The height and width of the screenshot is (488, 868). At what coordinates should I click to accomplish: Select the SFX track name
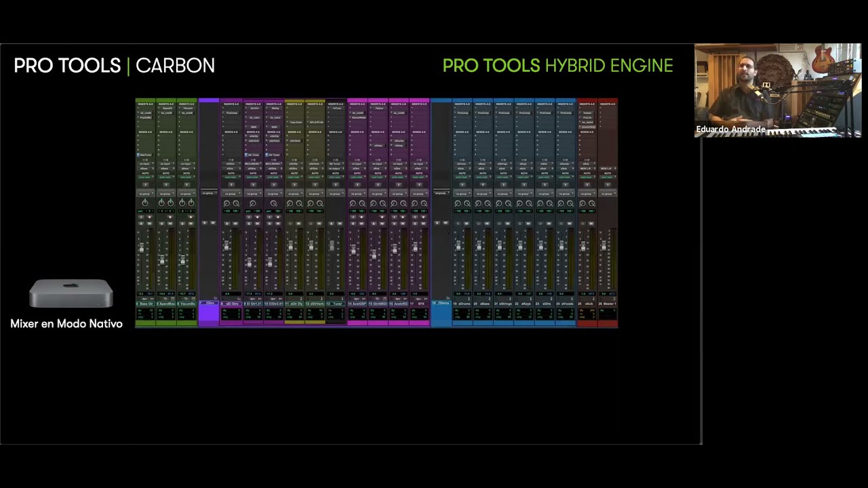click(419, 304)
